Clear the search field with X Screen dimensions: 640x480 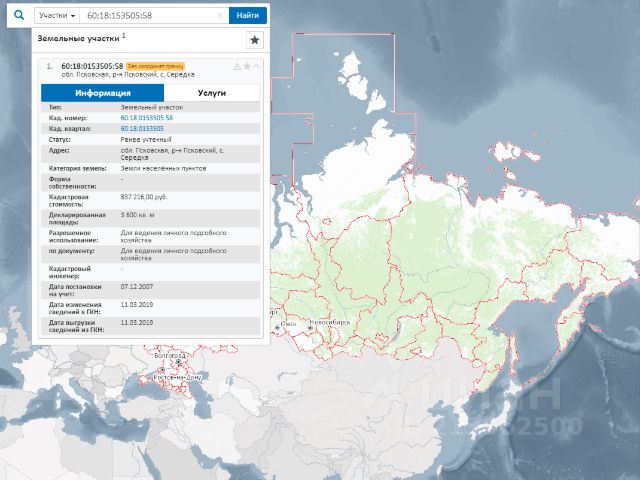[220, 16]
